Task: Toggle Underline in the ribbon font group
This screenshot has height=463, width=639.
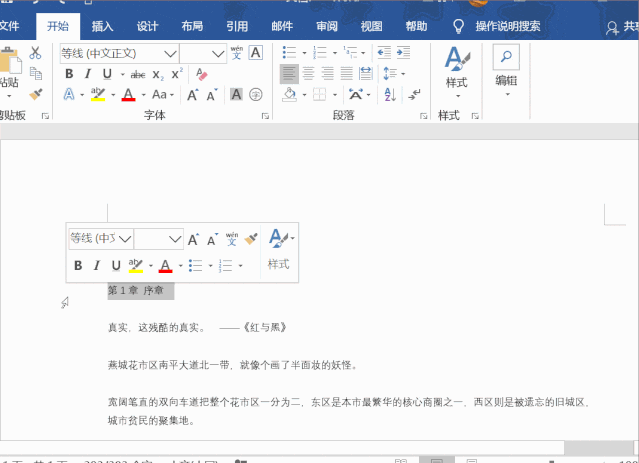Action: pos(107,74)
